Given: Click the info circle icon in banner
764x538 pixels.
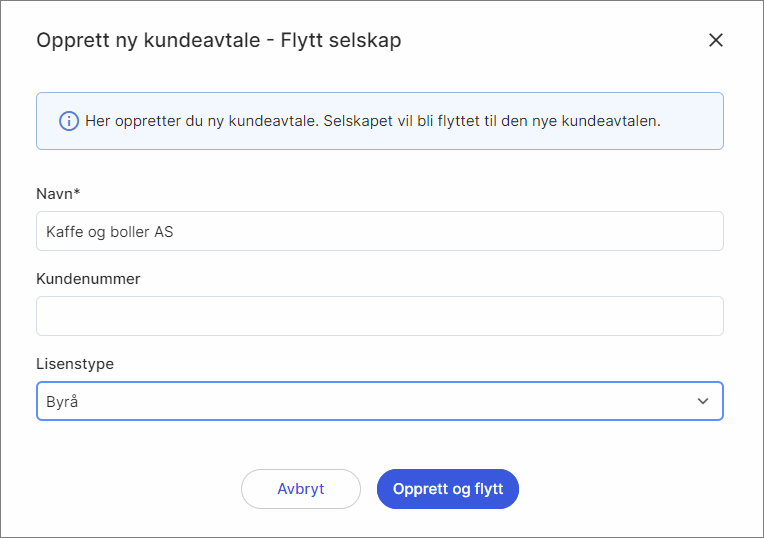Looking at the screenshot, I should click(68, 121).
